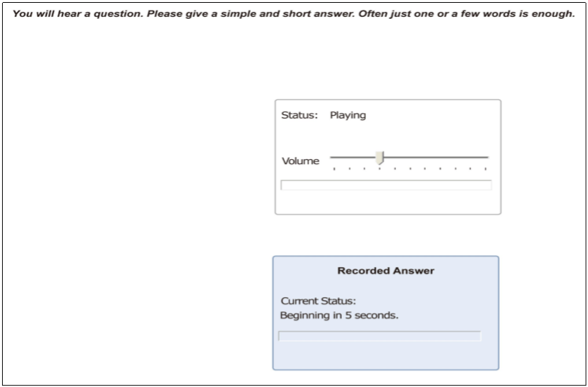Screen dimensions: 588x387
Task: Click the volume track right of the thumb
Action: [x=436, y=157]
